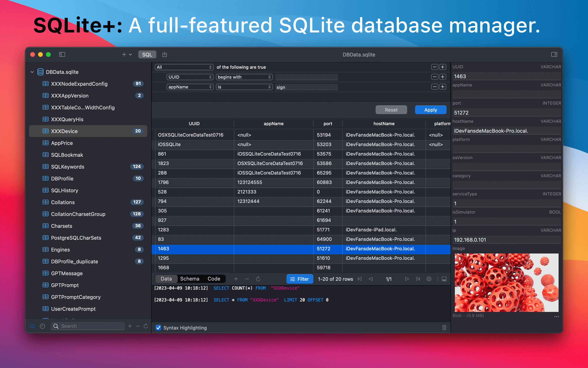Image resolution: width=588 pixels, height=368 pixels.
Task: Open the add menu chevron in title bar
Action: point(130,55)
